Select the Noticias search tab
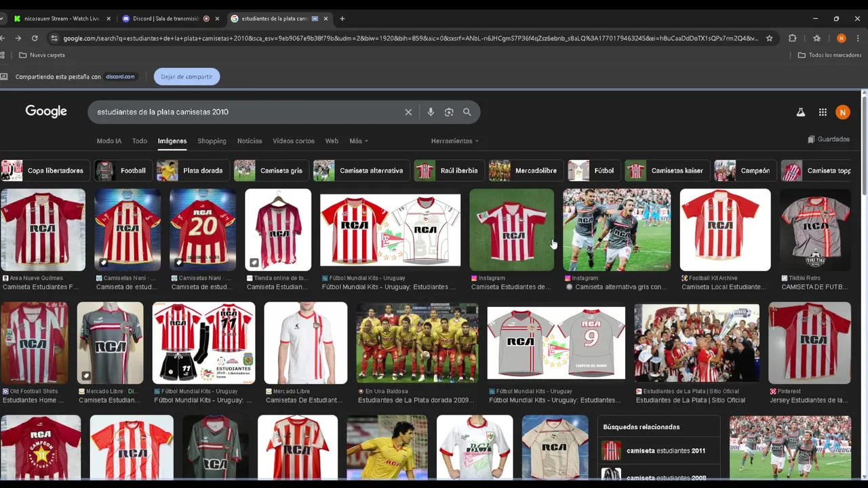Screen dimensions: 868x488 click(250, 141)
